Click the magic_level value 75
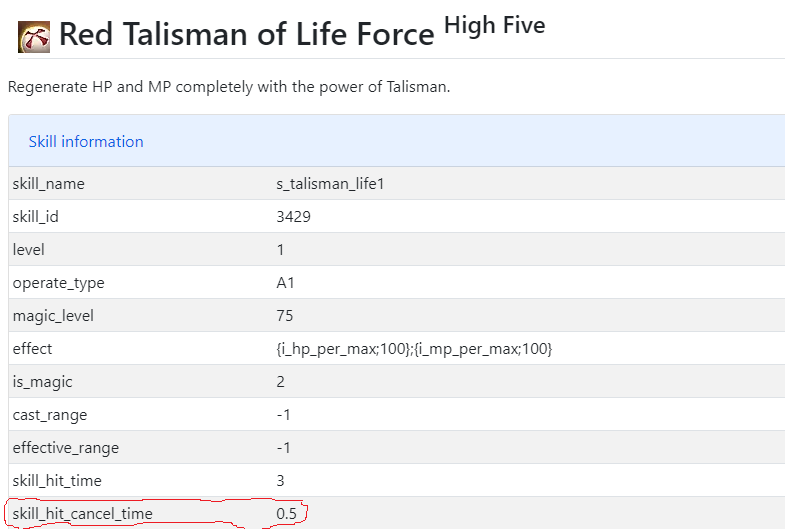The width and height of the screenshot is (785, 529). [x=285, y=316]
